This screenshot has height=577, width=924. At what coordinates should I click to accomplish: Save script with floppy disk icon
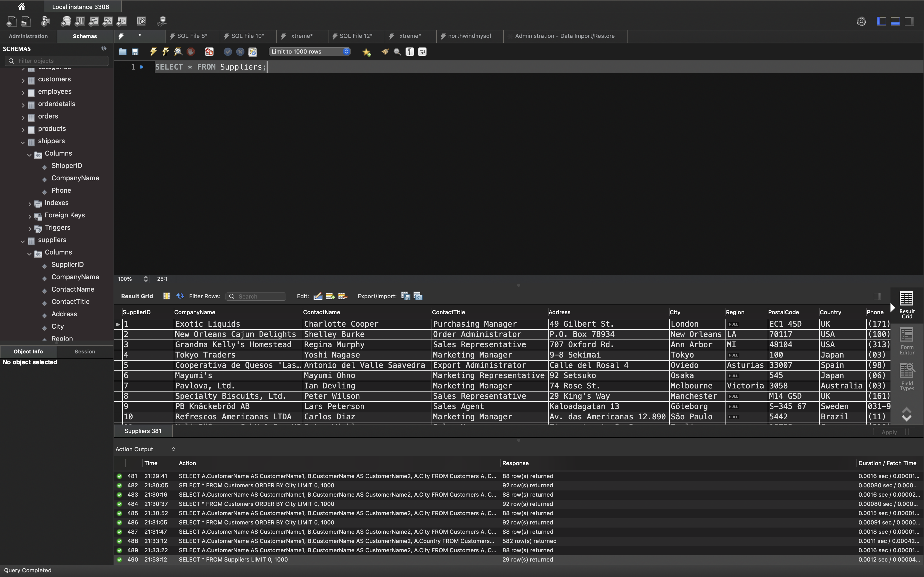(x=135, y=52)
